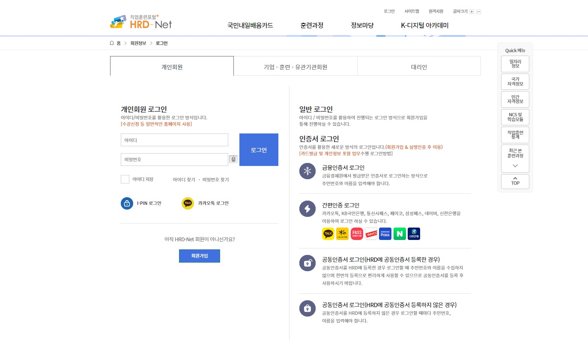Enable the 아이디 저장 checkbox
This screenshot has height=364, width=588.
(125, 180)
